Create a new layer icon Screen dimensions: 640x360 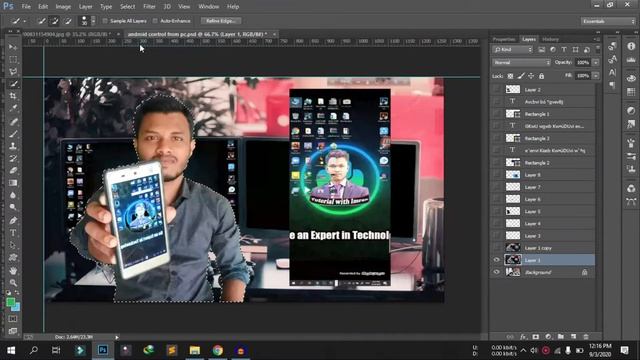573,337
